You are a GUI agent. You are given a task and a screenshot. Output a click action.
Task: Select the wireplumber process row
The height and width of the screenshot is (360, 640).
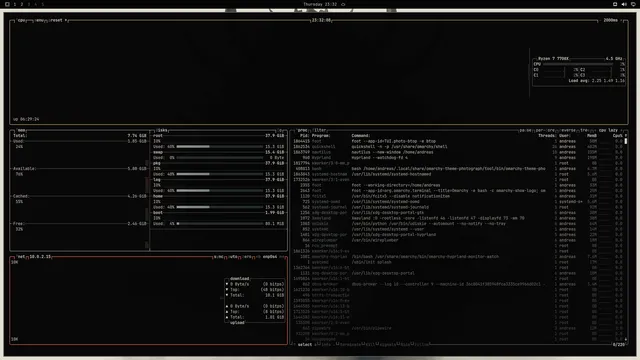458,240
